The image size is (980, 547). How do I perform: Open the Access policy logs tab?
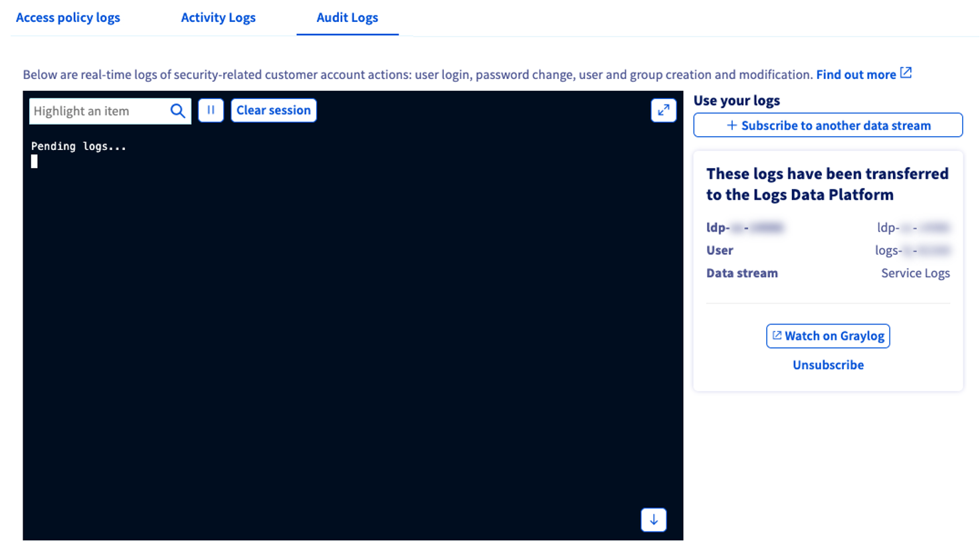(x=68, y=18)
